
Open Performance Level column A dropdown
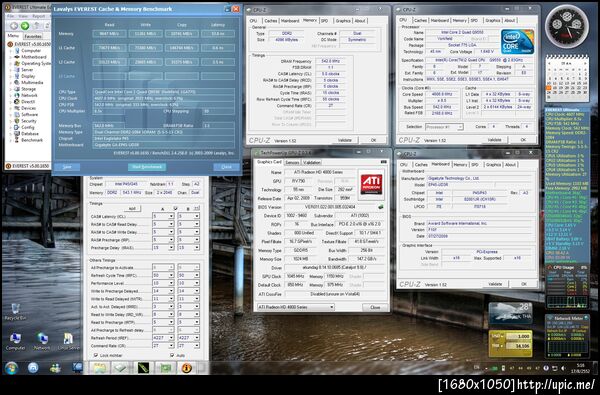(171, 283)
